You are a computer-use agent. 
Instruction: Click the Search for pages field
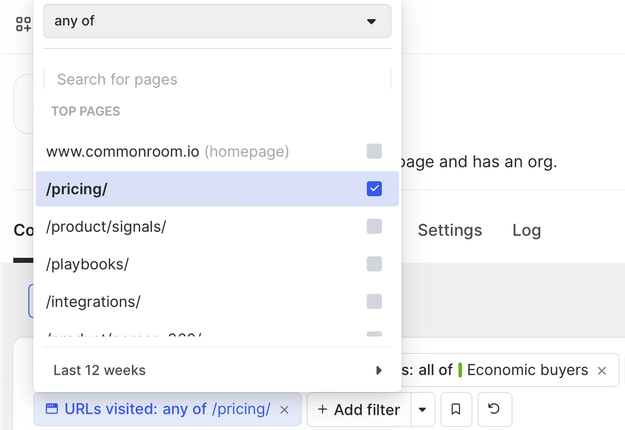point(217,79)
